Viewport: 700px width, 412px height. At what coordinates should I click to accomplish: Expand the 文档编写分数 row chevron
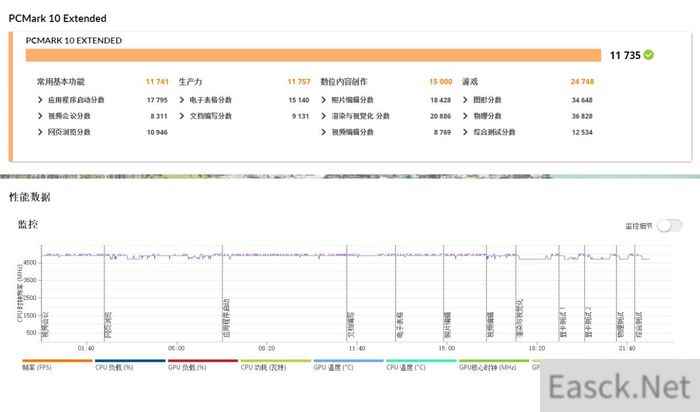[182, 116]
